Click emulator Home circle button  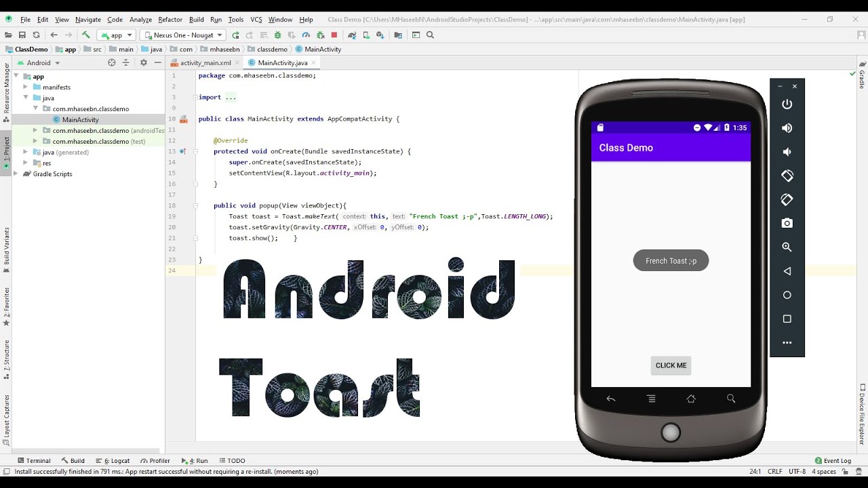pos(787,295)
